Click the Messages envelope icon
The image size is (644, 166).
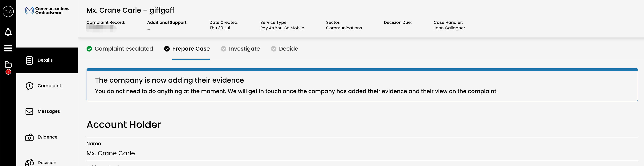coord(29,111)
